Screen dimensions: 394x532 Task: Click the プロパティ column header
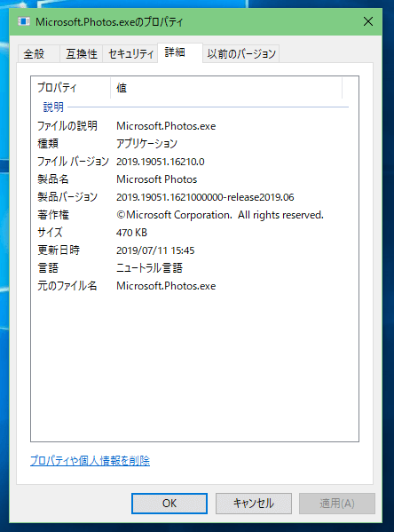point(71,88)
